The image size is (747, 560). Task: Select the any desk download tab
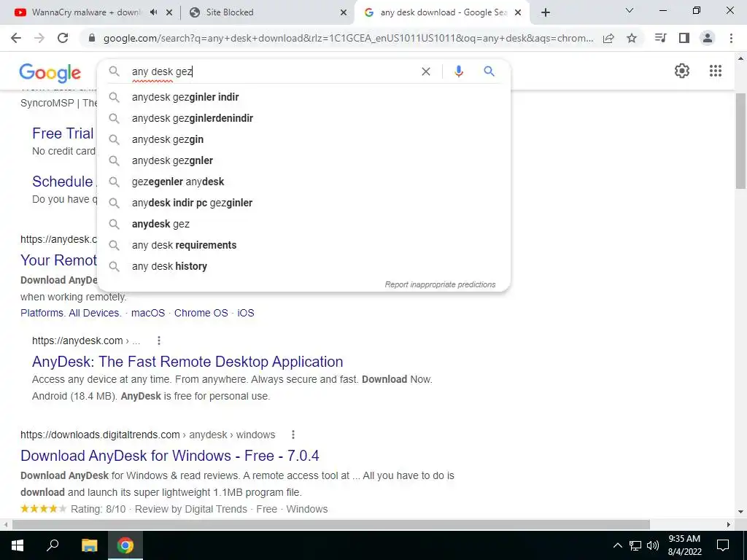tap(444, 12)
